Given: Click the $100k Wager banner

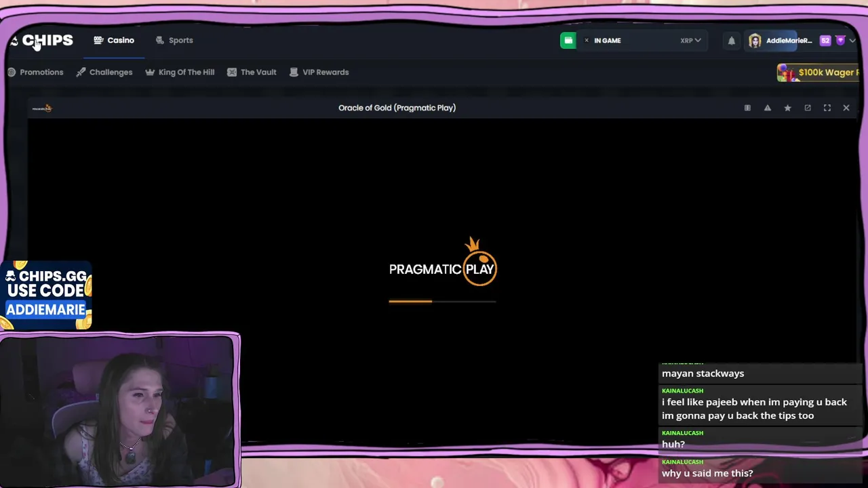Looking at the screenshot, I should click(x=818, y=73).
